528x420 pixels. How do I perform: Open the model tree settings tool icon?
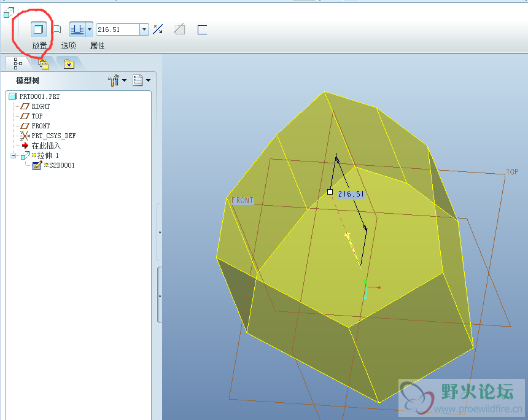click(x=114, y=80)
